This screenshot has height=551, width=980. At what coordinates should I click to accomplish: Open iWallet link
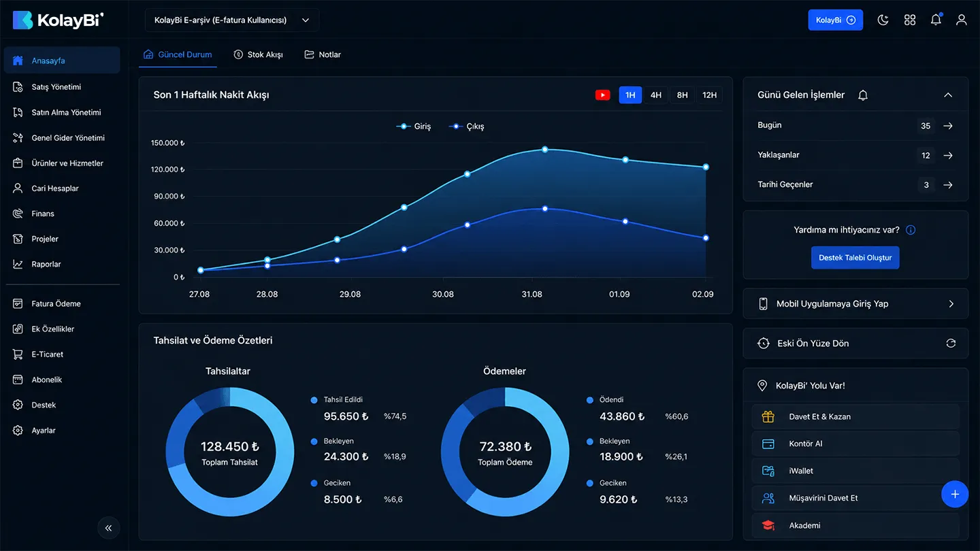[x=855, y=471]
